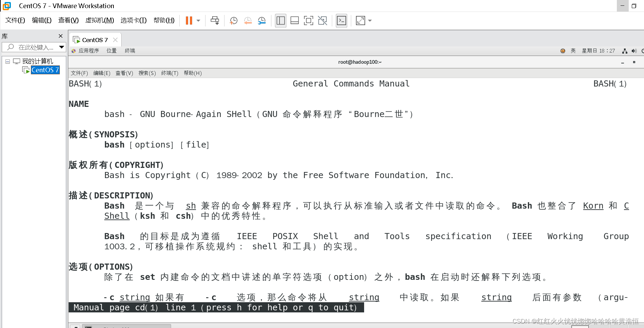
Task: Open the snapshot manager icon
Action: pos(262,21)
